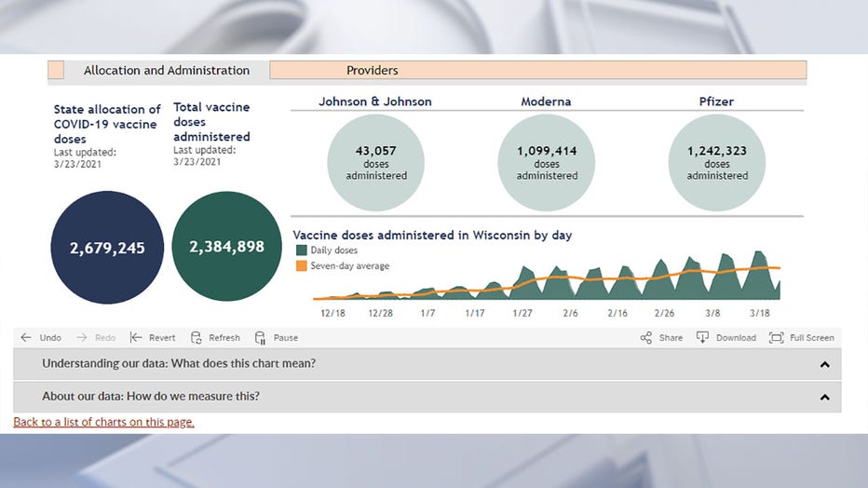Image resolution: width=868 pixels, height=488 pixels.
Task: Click chevron beside 'What does this chart mean?'
Action: click(825, 364)
